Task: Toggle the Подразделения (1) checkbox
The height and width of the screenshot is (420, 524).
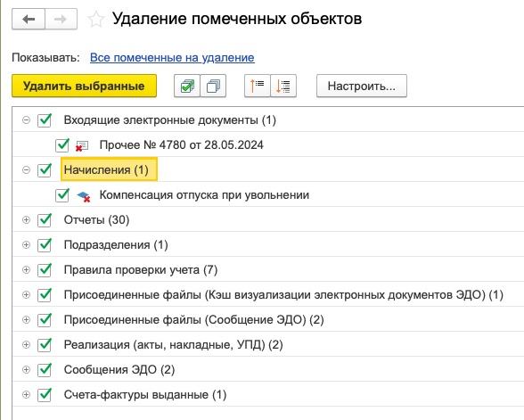Action: click(45, 244)
